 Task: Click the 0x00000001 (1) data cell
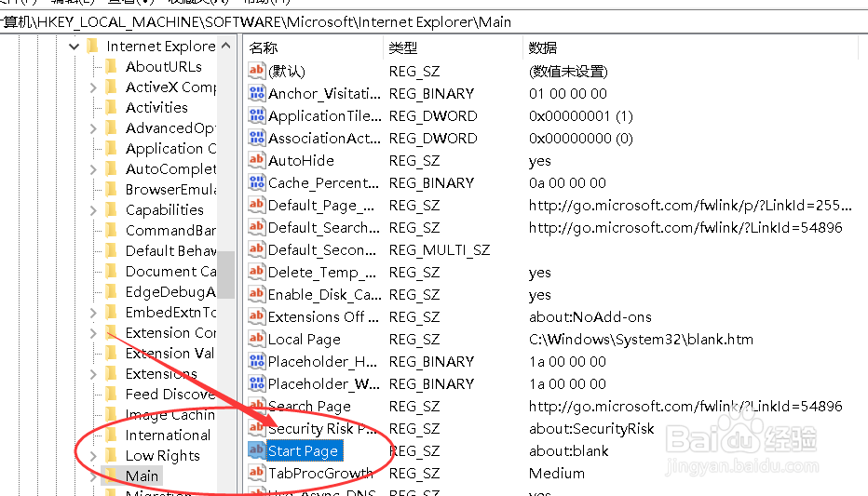coord(581,116)
